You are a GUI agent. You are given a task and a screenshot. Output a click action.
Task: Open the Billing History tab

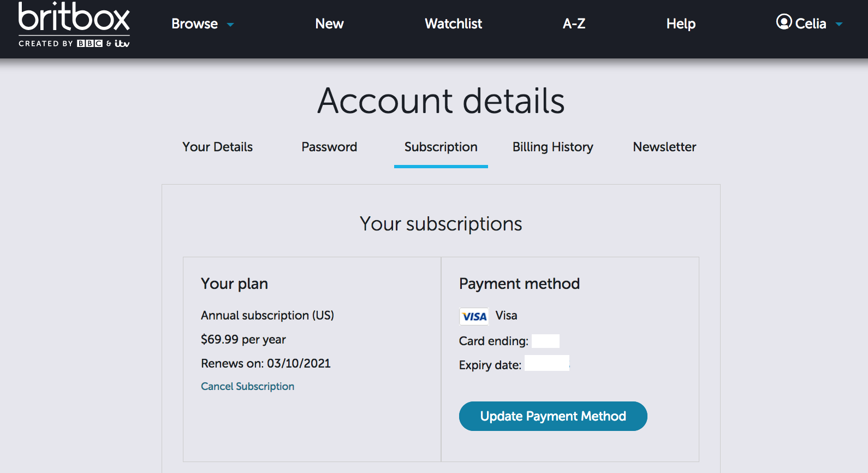[x=552, y=147]
